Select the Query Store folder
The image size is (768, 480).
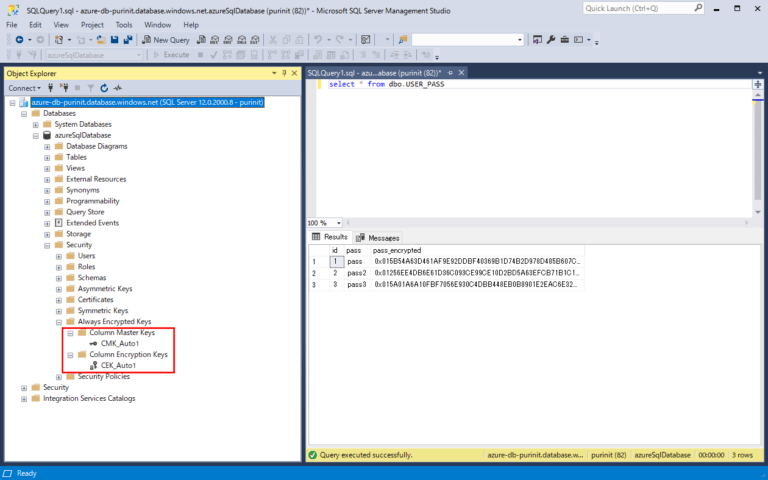[85, 212]
